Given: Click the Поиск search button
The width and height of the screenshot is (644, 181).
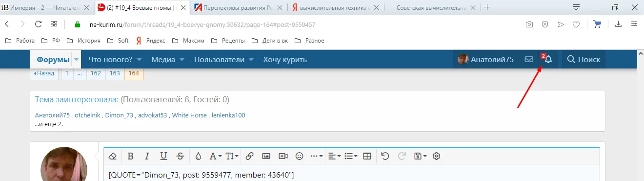Looking at the screenshot, I should pos(584,60).
